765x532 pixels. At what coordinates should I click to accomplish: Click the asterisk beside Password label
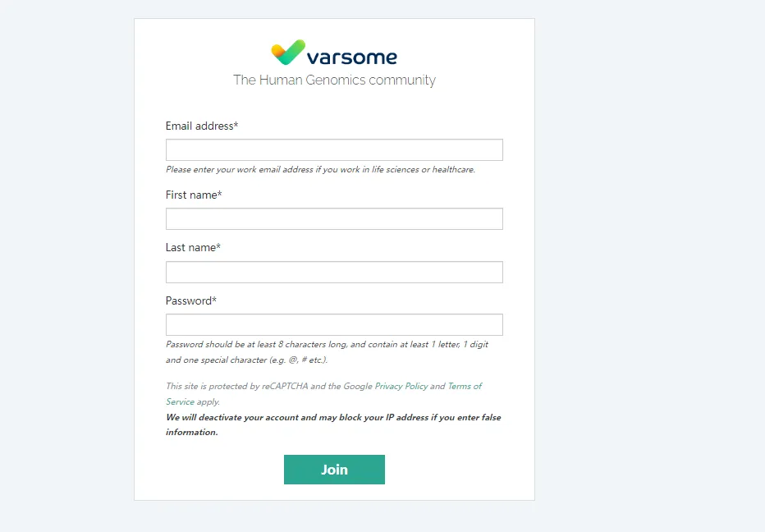(214, 300)
